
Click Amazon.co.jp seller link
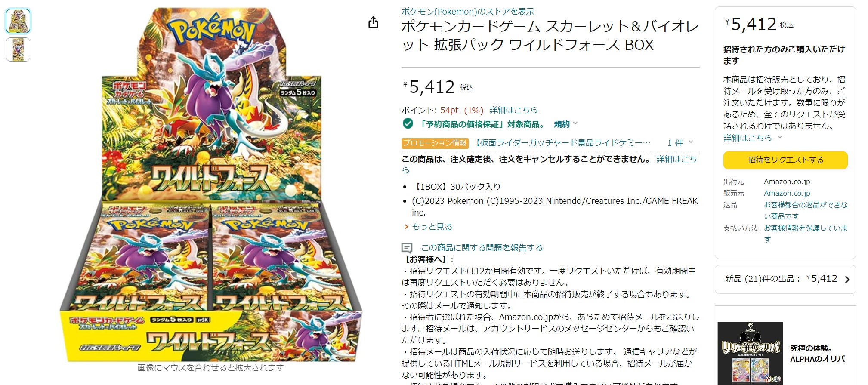787,193
